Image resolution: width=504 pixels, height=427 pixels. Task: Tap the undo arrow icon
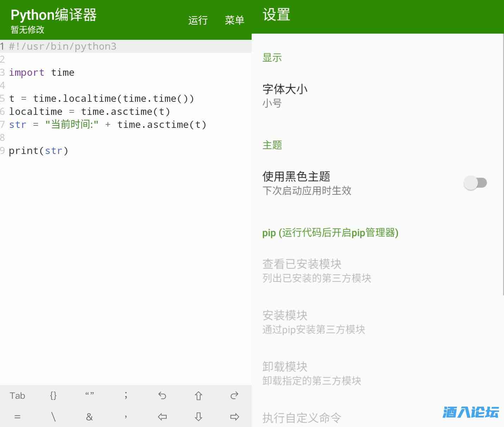(x=162, y=396)
